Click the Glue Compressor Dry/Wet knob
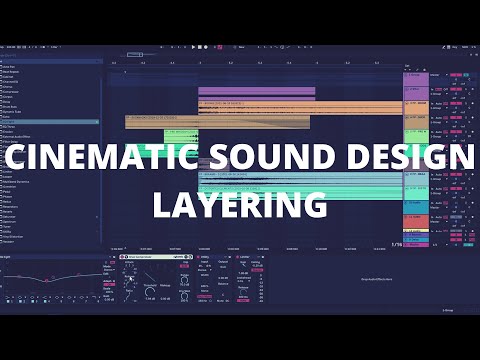Screen dimensions: 480x360 (x=184, y=296)
